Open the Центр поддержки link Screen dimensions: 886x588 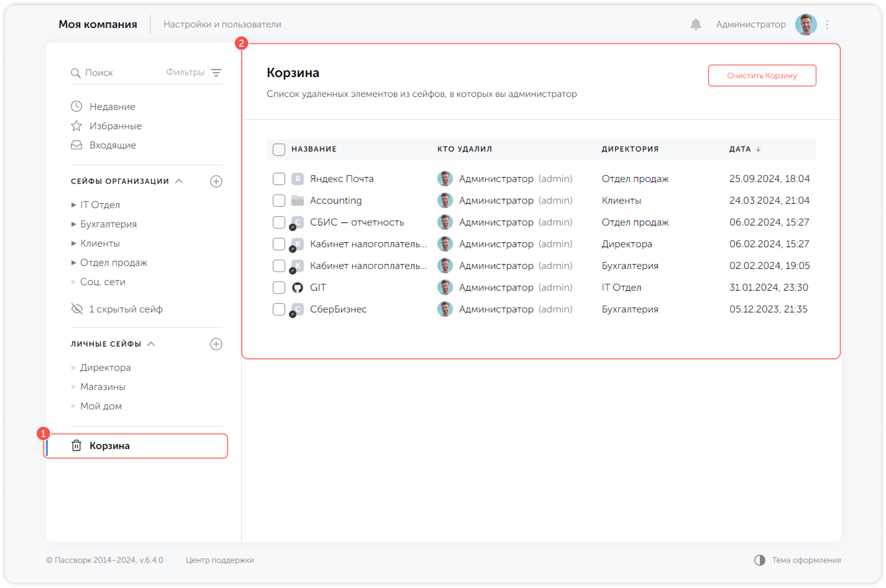click(220, 560)
